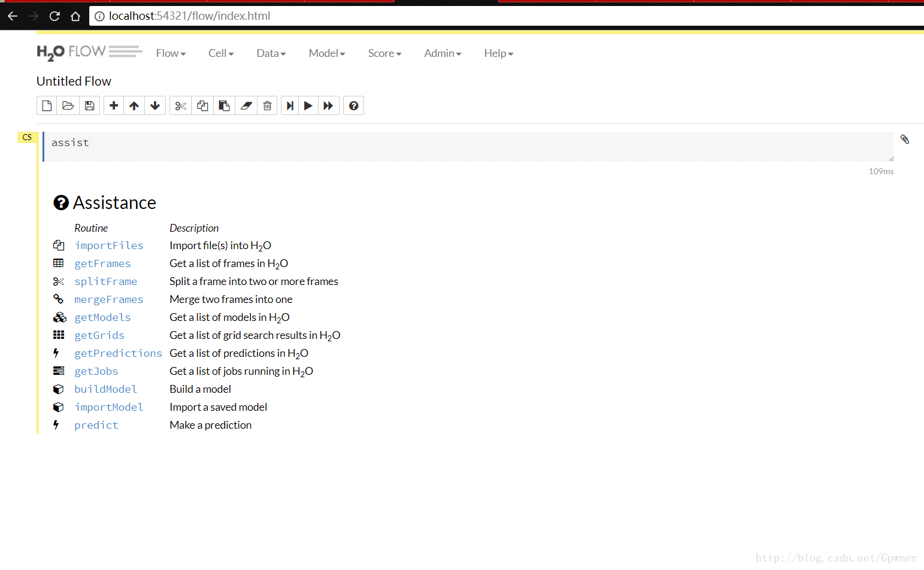Delete the cell with the trash icon
The image size is (924, 570).
[x=267, y=106]
